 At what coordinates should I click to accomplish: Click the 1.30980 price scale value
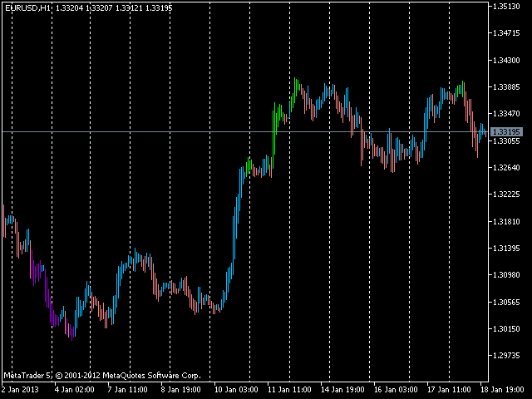click(x=506, y=275)
